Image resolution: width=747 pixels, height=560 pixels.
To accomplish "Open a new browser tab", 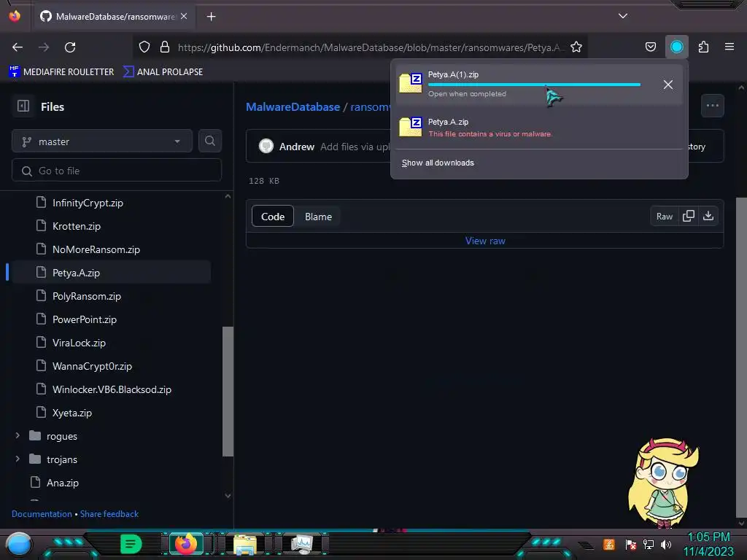I will coord(211,17).
